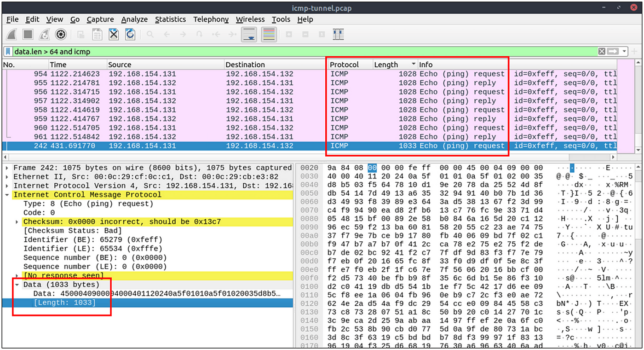This screenshot has width=644, height=350.
Task: Expand the Ethernet II details row
Action: 7,177
